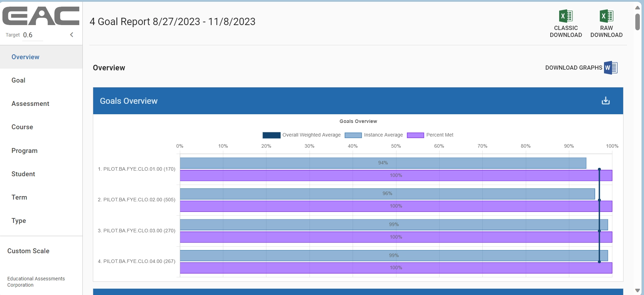Toggle Overall Weighted Average legend swatch
The height and width of the screenshot is (295, 644).
coord(272,135)
